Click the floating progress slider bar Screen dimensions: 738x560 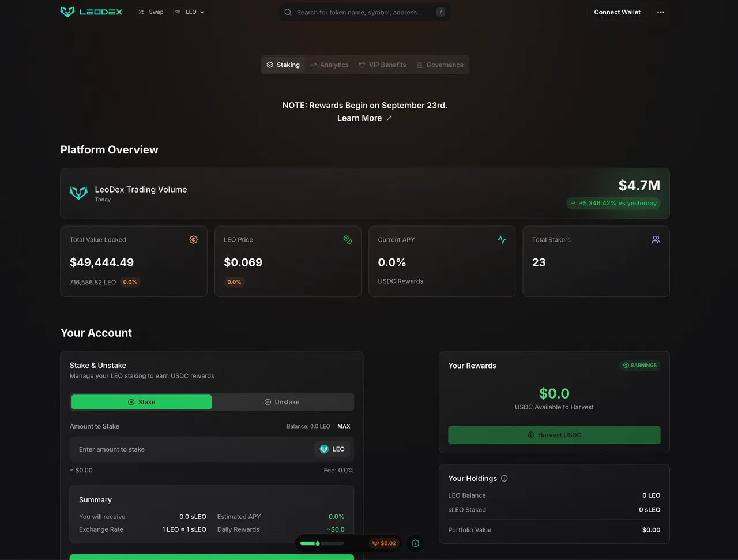point(322,543)
